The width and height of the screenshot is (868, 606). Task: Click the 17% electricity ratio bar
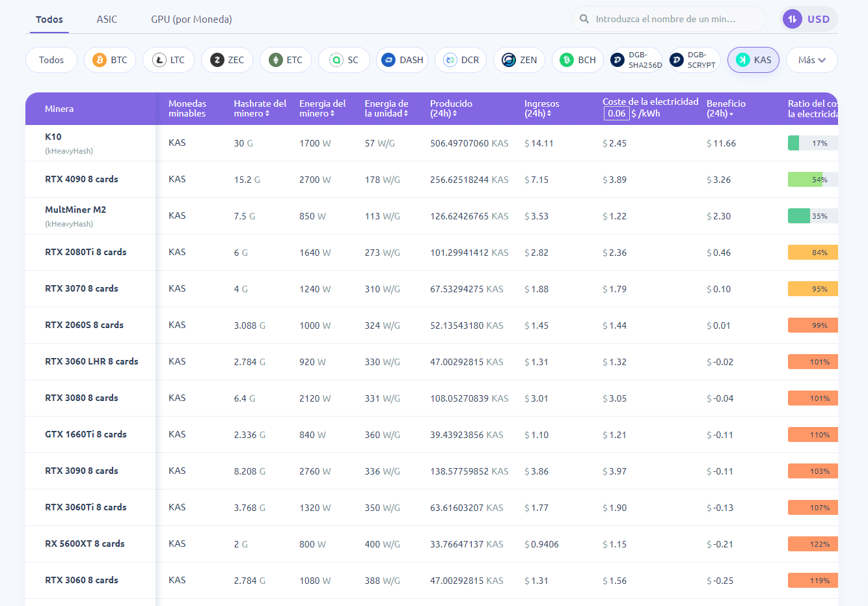click(x=813, y=143)
